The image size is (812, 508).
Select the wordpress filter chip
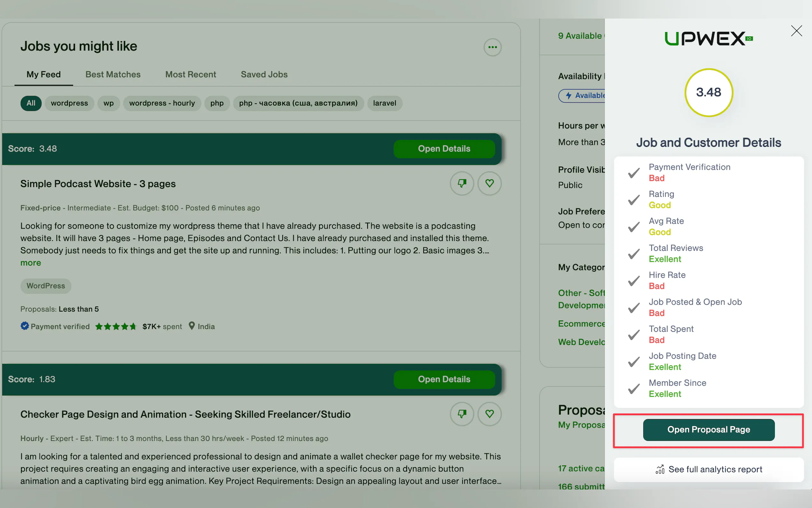click(69, 103)
